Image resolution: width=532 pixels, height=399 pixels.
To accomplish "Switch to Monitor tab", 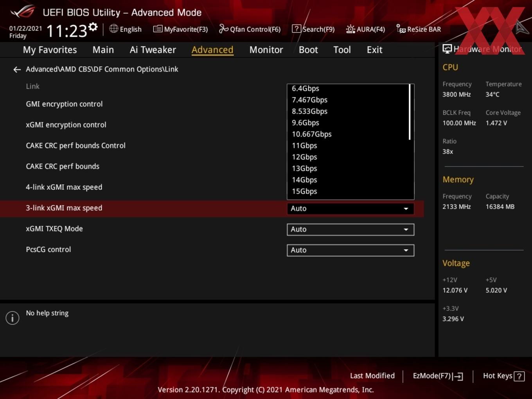I will (x=266, y=50).
